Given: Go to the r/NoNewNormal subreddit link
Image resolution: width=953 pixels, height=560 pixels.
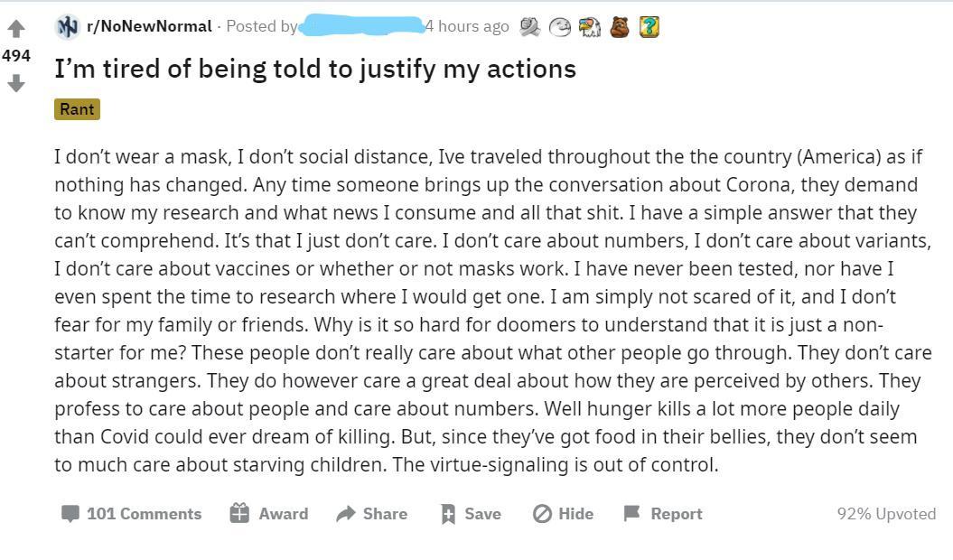Looking at the screenshot, I should [x=149, y=26].
